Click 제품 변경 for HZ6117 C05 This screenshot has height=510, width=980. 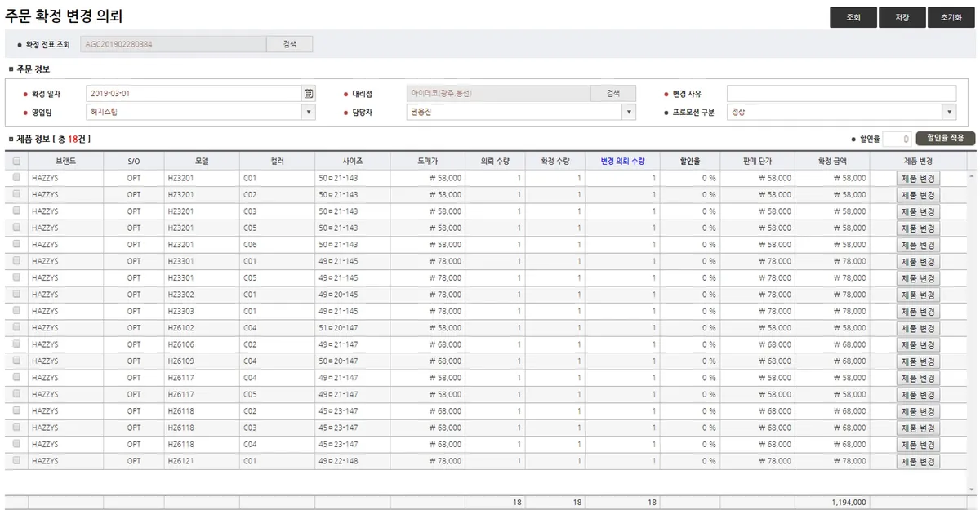coord(918,395)
